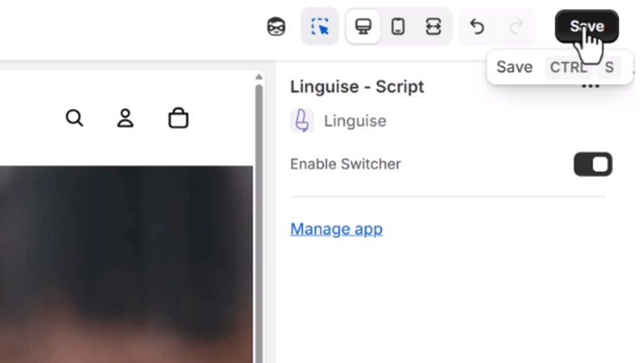Open the account icon in store header
644x363 pixels.
(125, 118)
